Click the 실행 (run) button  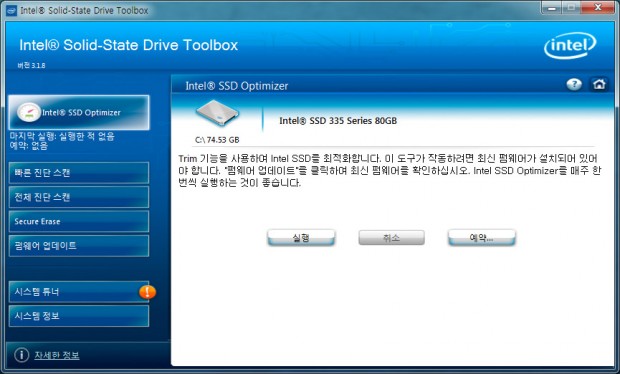pos(301,238)
